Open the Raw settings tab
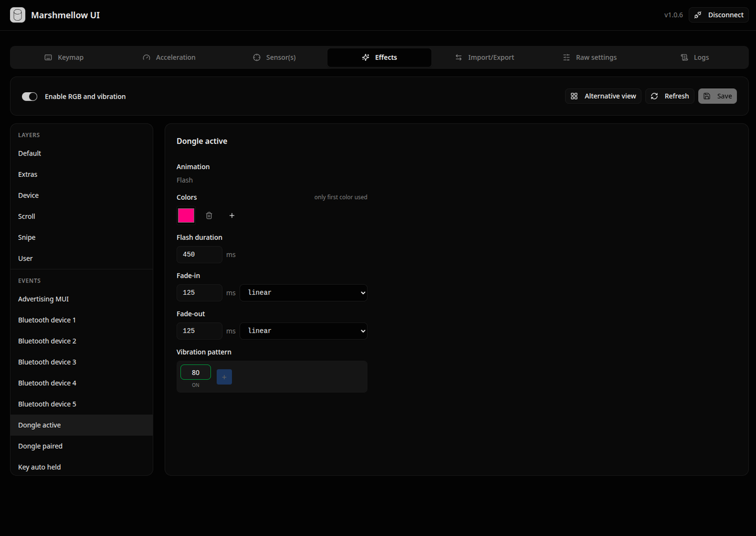Screen dimensions: 756x536 (x=589, y=57)
